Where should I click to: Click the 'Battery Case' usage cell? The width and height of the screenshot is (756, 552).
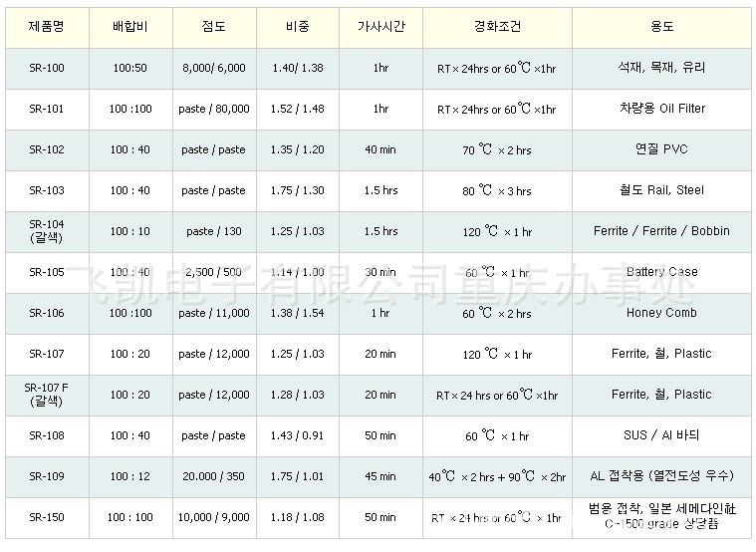pos(662,272)
